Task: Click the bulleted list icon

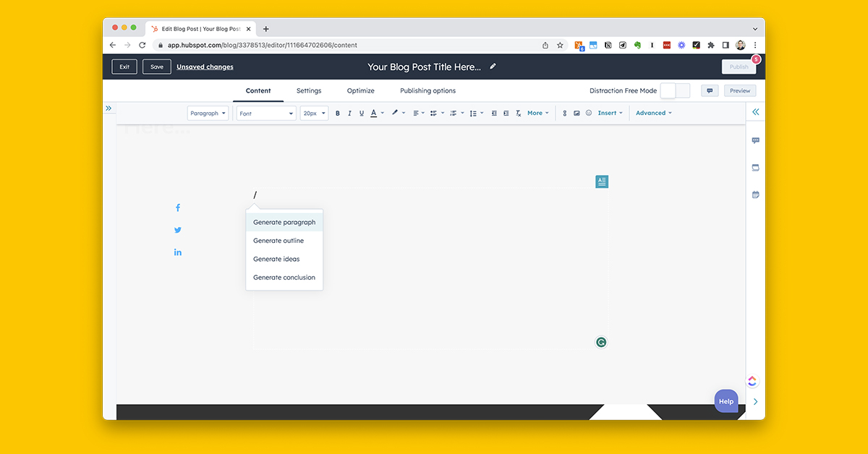Action: [x=433, y=113]
